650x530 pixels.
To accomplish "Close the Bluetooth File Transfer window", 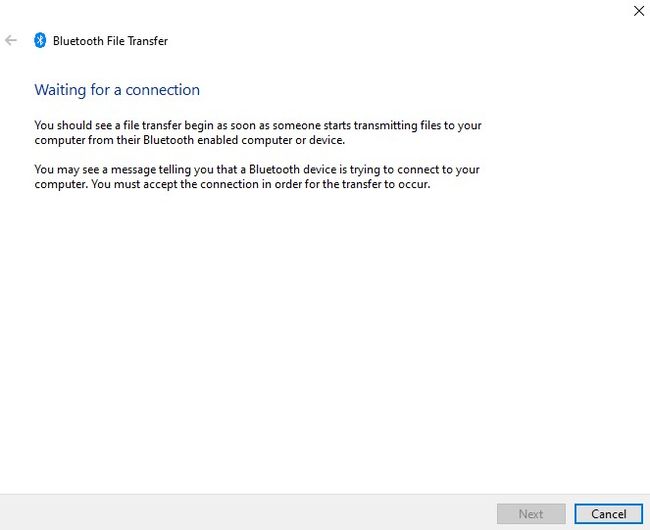I will pos(639,11).
